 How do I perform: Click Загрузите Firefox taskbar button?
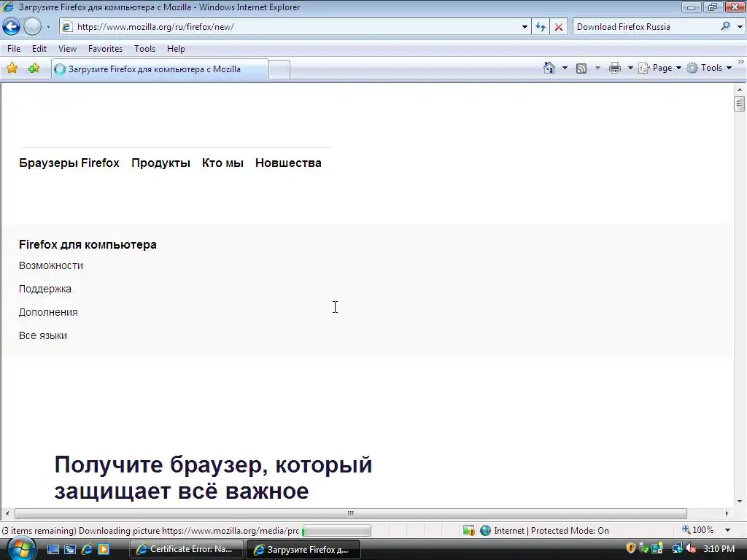[303, 550]
